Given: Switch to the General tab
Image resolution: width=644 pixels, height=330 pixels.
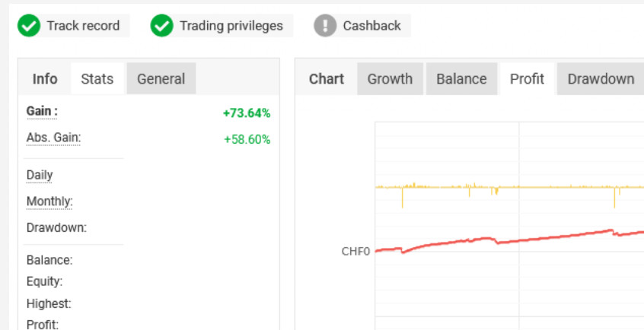Looking at the screenshot, I should point(161,79).
